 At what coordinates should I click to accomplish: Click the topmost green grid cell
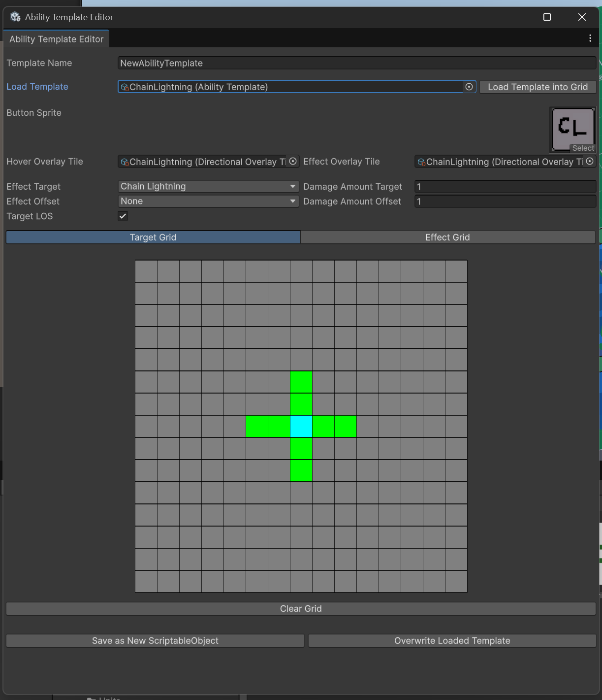pos(301,382)
